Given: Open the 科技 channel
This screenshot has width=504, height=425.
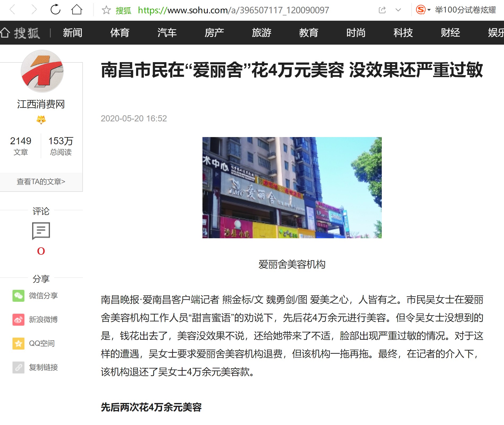Looking at the screenshot, I should tap(403, 33).
